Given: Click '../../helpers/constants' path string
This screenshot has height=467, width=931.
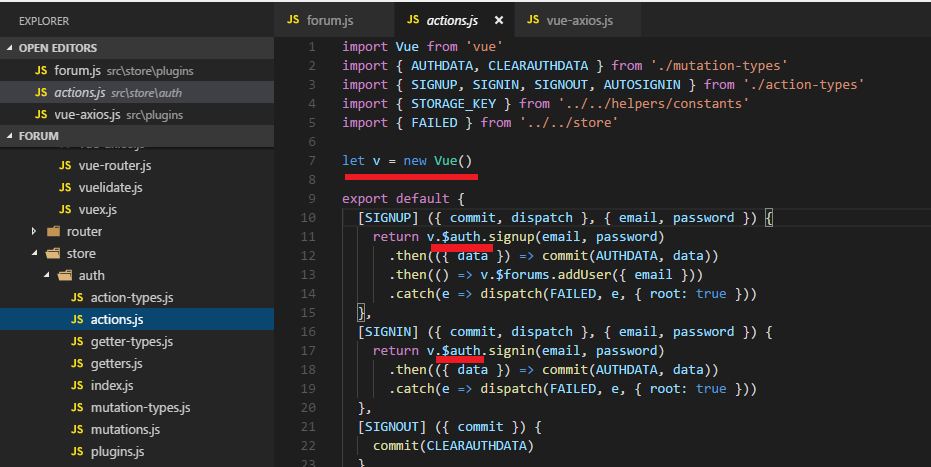Looking at the screenshot, I should pos(654,104).
